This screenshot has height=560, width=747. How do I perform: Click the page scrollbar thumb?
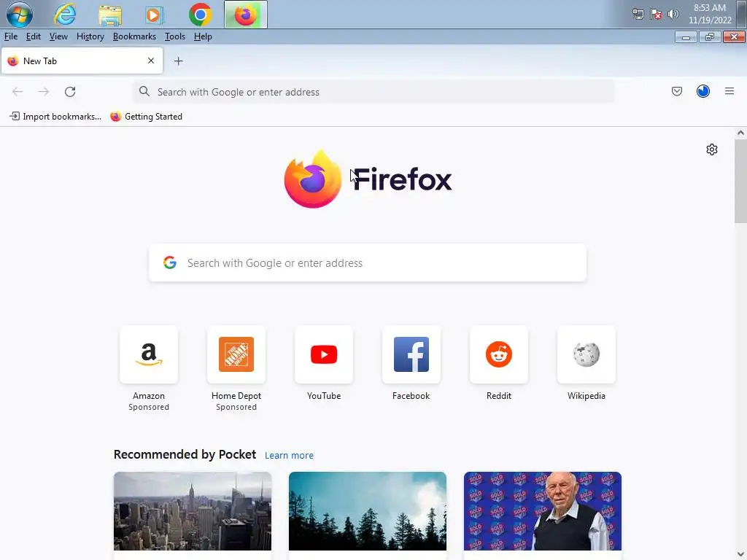(740, 181)
